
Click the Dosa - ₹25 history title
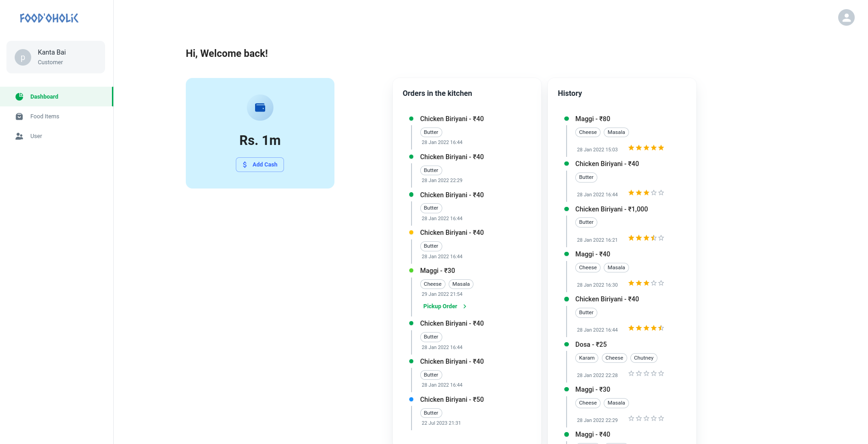[591, 344]
